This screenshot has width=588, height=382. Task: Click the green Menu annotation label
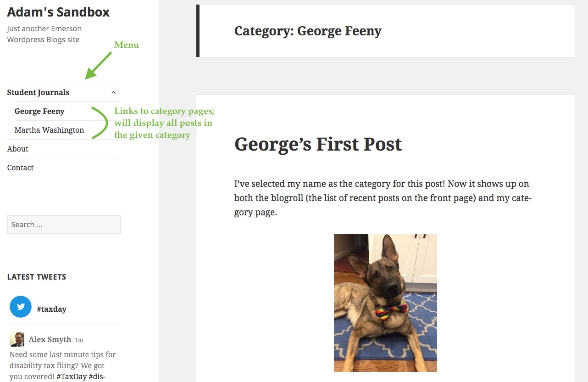click(x=127, y=45)
